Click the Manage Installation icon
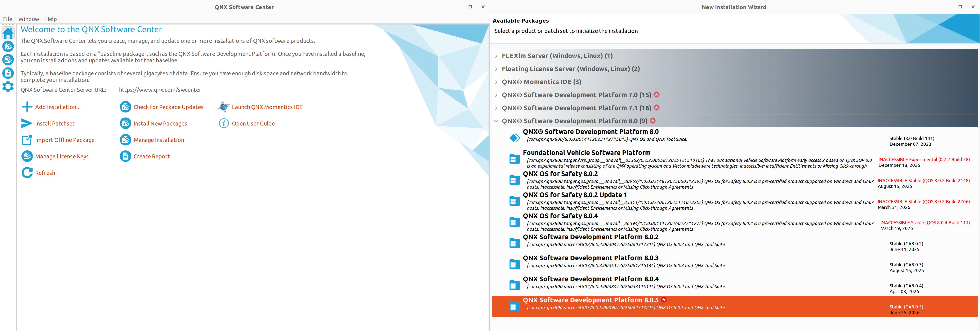980x331 pixels. coord(125,140)
